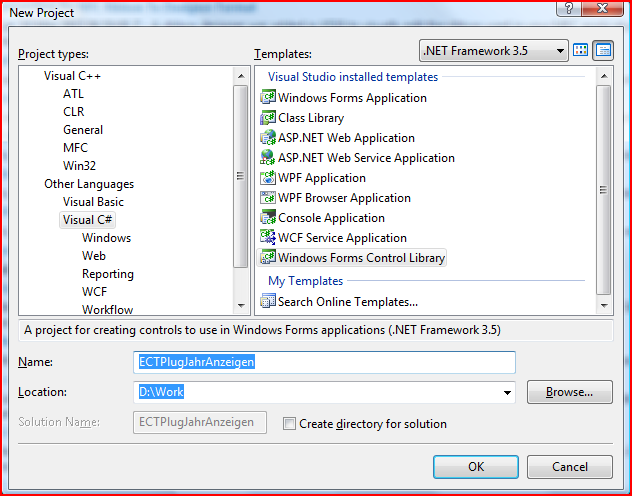Screen dimensions: 632x496
Task: Click the Project types scrollbar thumb
Action: tap(241, 176)
